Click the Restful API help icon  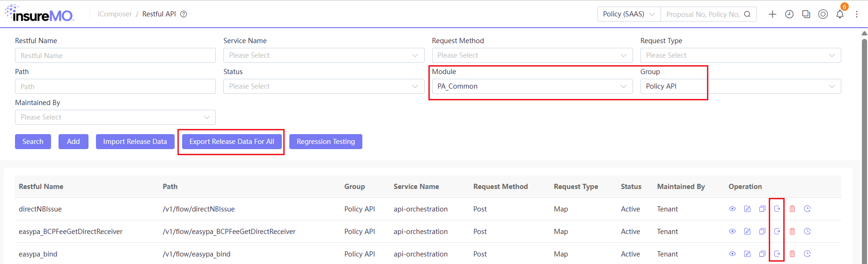184,14
